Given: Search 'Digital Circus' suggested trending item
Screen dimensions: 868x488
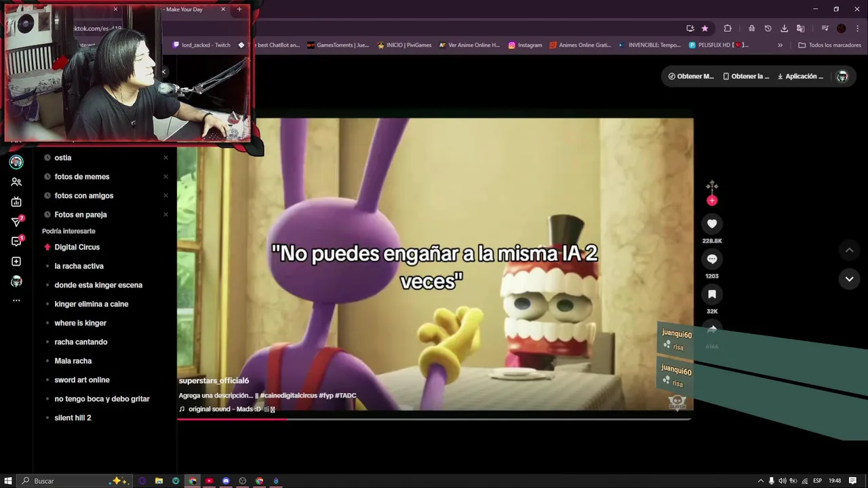Looking at the screenshot, I should pyautogui.click(x=77, y=247).
